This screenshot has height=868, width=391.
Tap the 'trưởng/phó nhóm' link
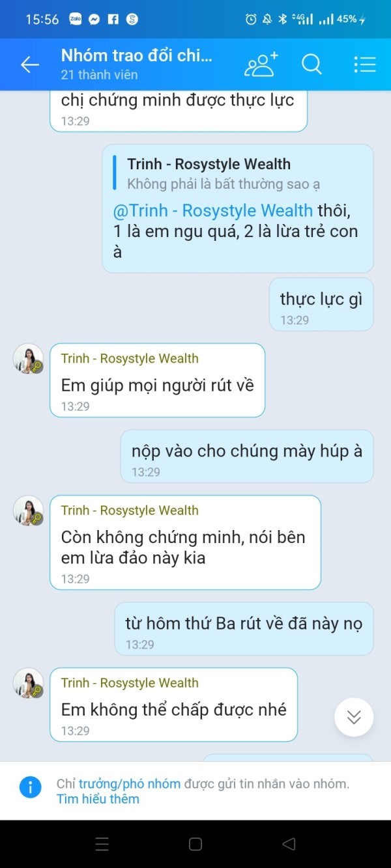click(130, 784)
